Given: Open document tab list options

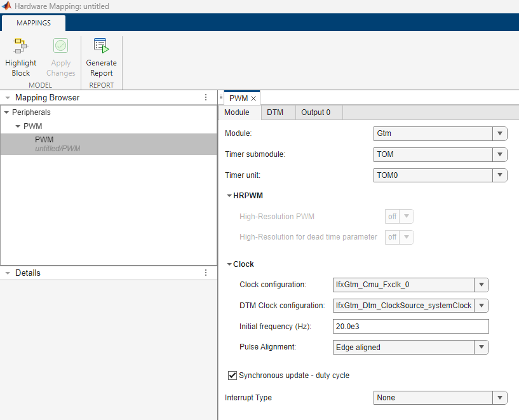Looking at the screenshot, I should coord(220,98).
